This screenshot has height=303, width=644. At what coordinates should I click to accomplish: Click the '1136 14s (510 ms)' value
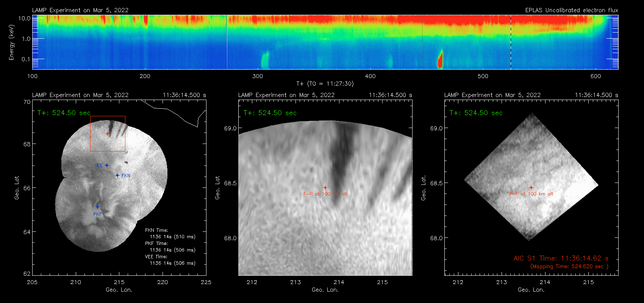coord(173,237)
